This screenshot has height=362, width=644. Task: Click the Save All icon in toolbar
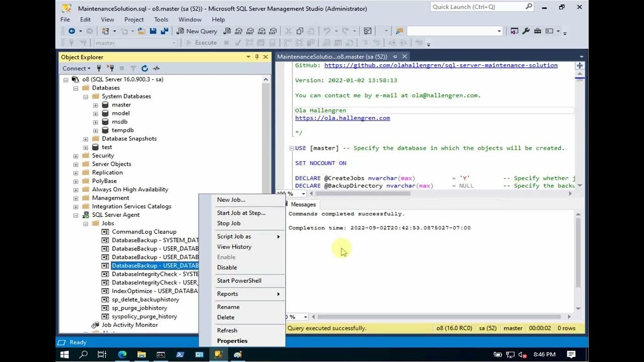click(x=165, y=31)
